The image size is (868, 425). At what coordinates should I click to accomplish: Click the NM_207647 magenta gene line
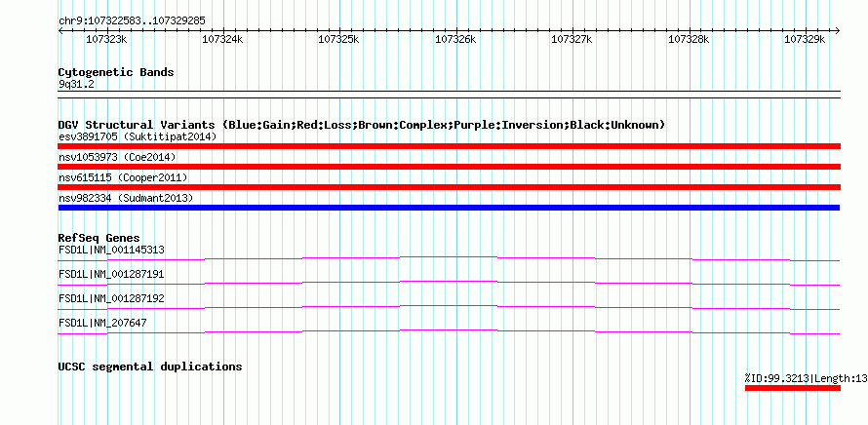click(449, 331)
